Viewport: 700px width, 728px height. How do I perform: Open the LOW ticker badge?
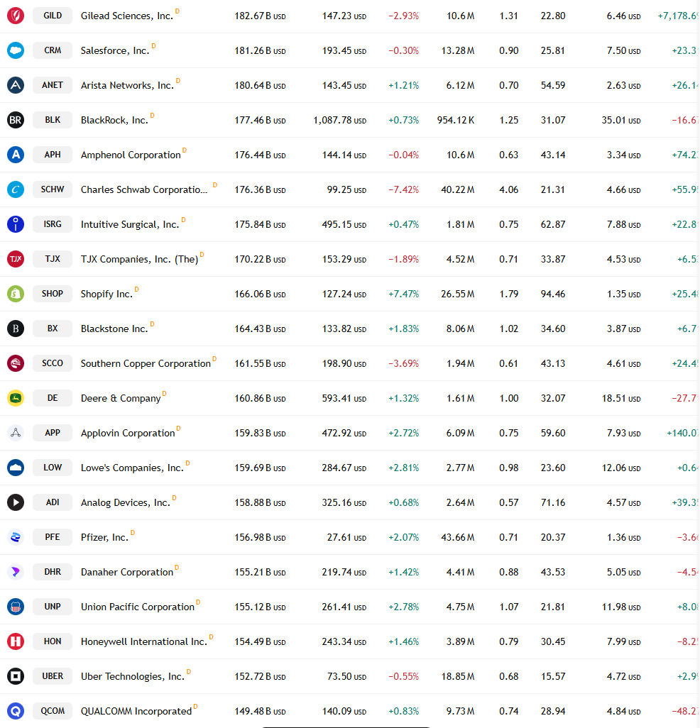[53, 468]
